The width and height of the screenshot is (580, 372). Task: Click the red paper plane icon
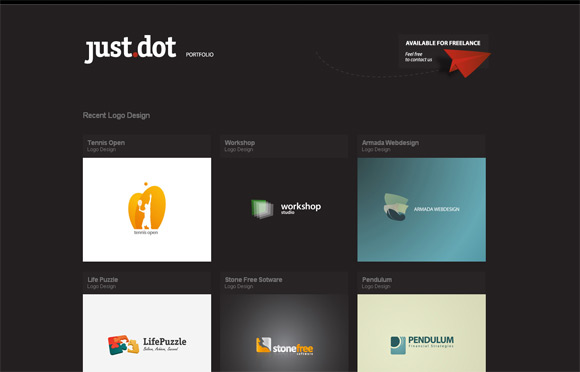coord(467,63)
